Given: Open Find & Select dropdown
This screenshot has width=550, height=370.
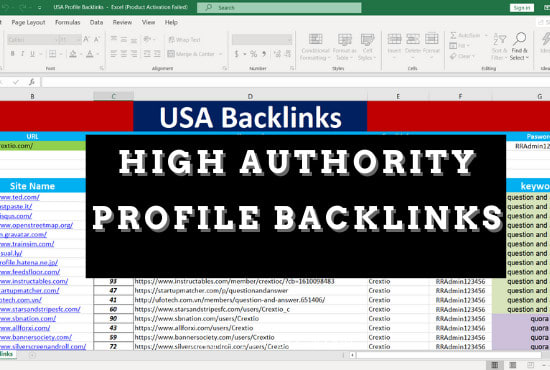Looking at the screenshot, I should [519, 47].
